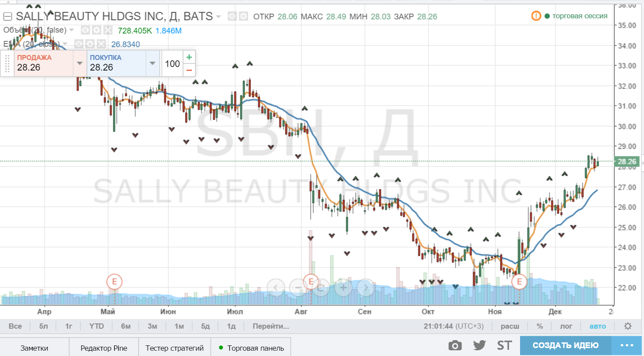Open settings for the SALLY BEAUTY symbol

click(x=243, y=17)
